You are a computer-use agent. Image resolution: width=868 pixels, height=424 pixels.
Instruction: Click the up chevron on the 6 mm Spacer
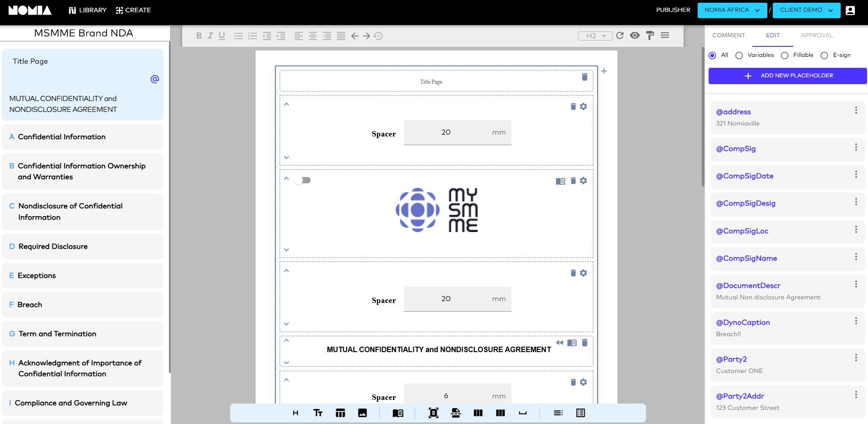pos(286,380)
